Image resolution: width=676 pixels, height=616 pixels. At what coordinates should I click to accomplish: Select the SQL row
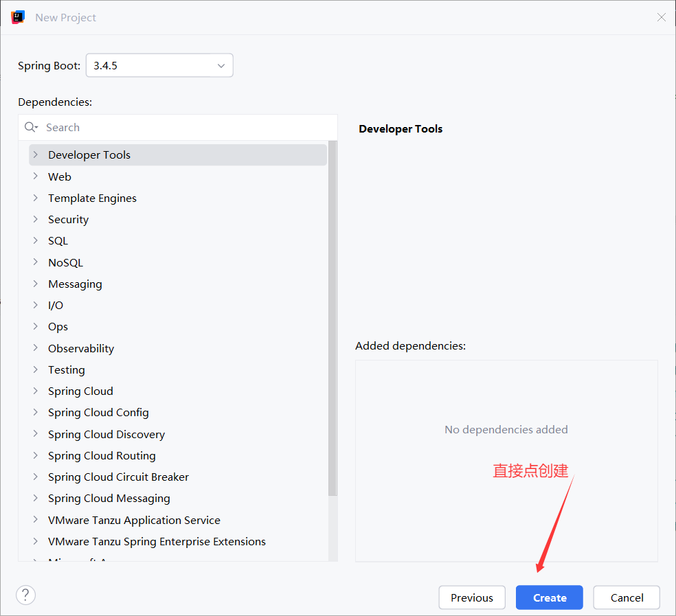(178, 240)
